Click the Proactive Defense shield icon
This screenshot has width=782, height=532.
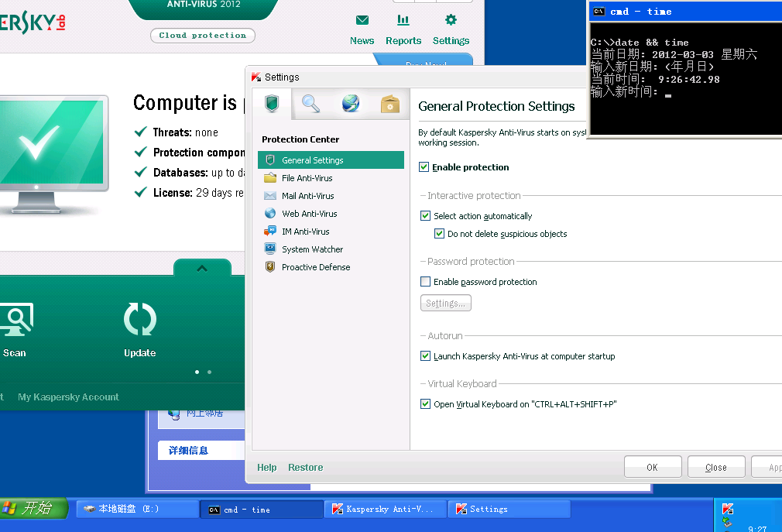tap(270, 266)
